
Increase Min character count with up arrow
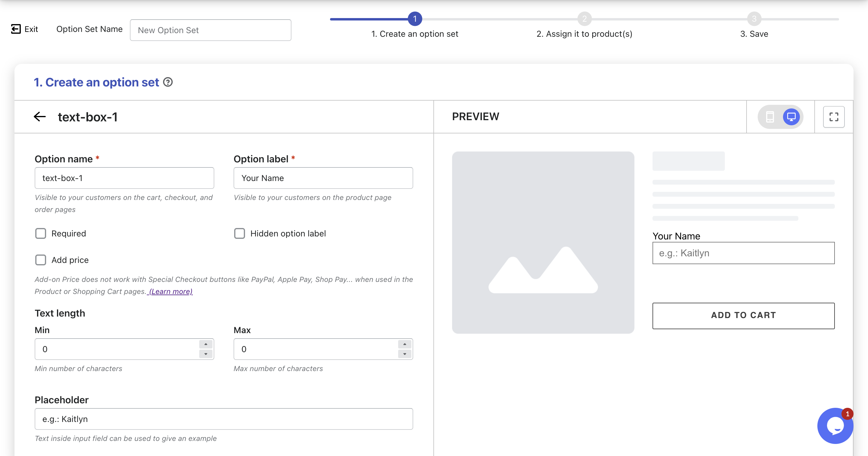click(206, 344)
